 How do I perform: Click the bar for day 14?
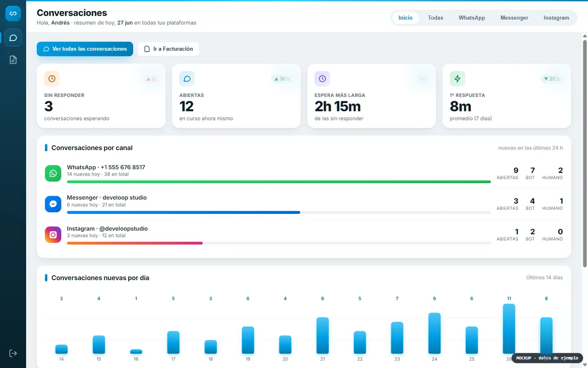click(x=62, y=349)
